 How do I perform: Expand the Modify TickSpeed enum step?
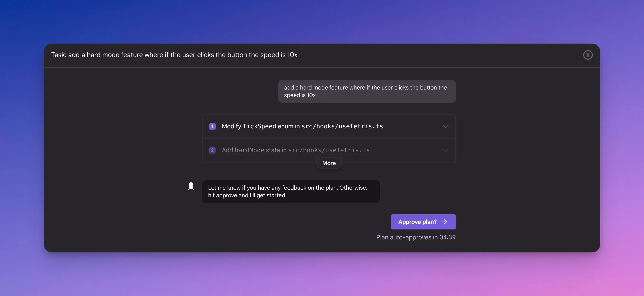(446, 126)
